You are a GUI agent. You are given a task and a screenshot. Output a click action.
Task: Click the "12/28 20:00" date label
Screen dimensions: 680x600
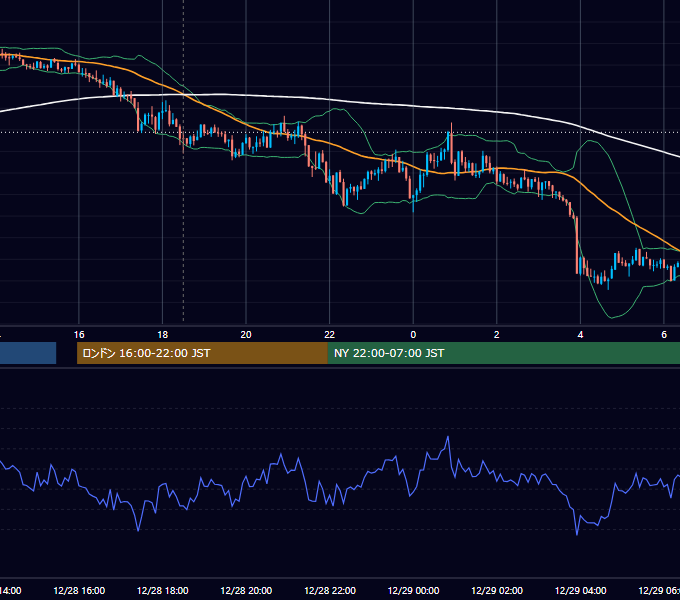click(x=246, y=590)
